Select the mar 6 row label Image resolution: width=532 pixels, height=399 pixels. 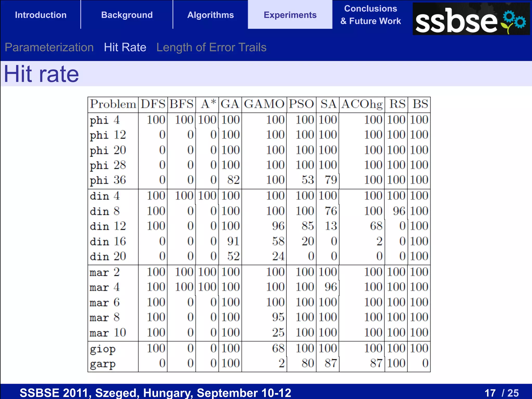[105, 303]
